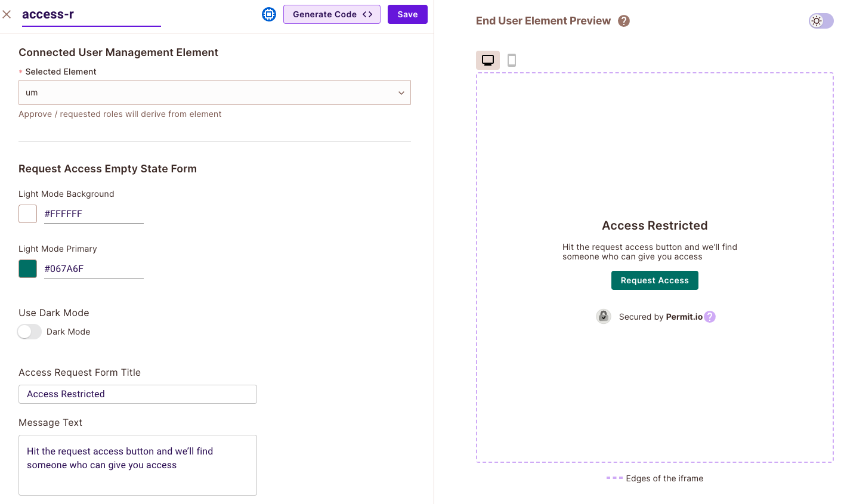
Task: Click the blue chip icon beside Generate Code
Action: [x=269, y=14]
